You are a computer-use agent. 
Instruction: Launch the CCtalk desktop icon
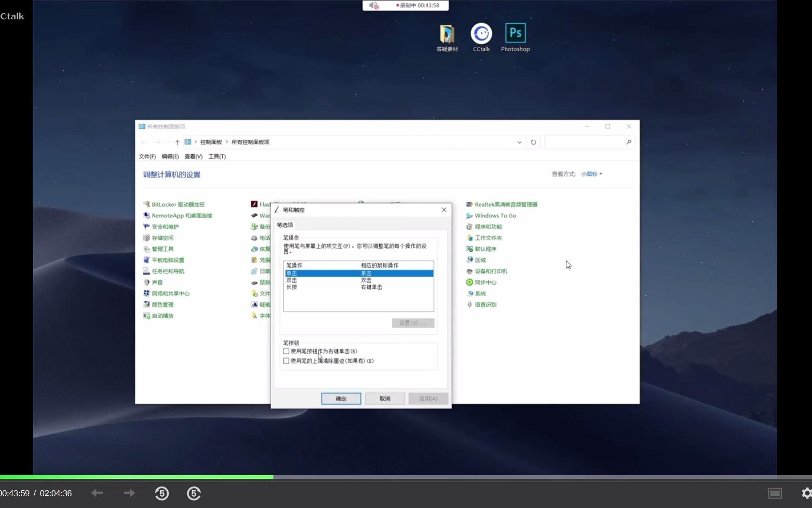[481, 38]
